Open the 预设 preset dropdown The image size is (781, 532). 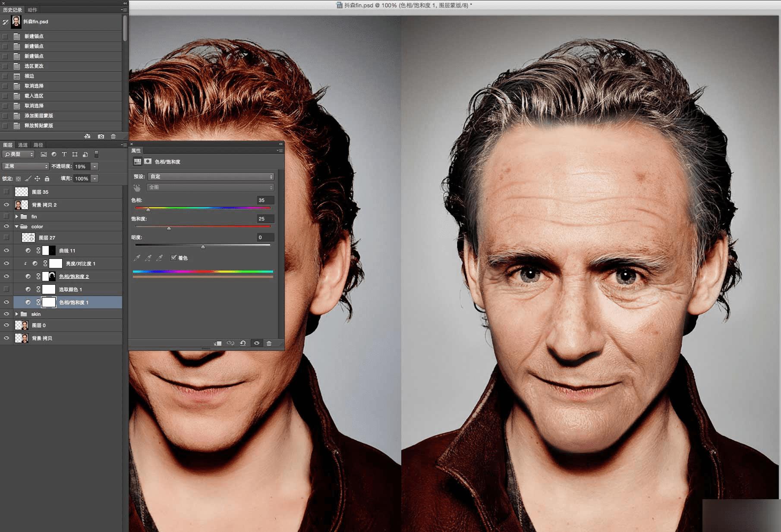[x=211, y=176]
